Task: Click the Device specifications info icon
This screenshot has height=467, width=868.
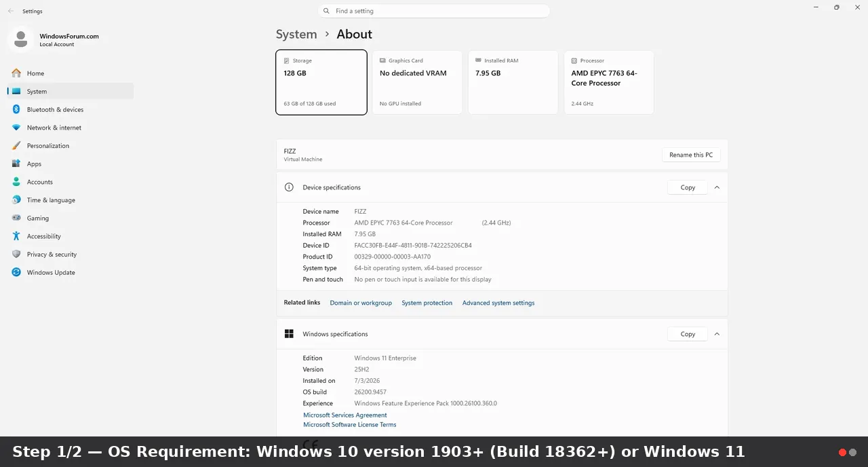Action: coord(289,187)
